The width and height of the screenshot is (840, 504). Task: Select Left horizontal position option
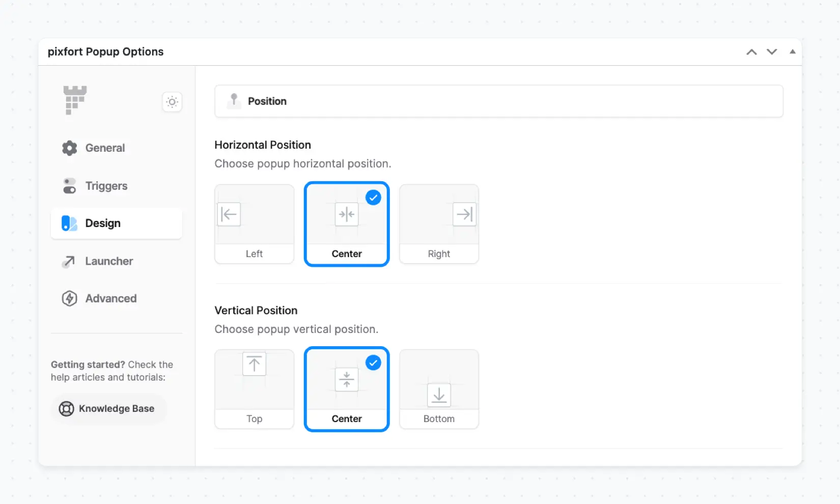(x=254, y=224)
